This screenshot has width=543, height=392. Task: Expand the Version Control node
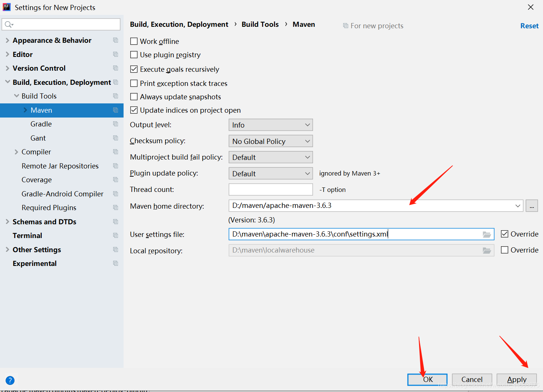[x=7, y=68]
